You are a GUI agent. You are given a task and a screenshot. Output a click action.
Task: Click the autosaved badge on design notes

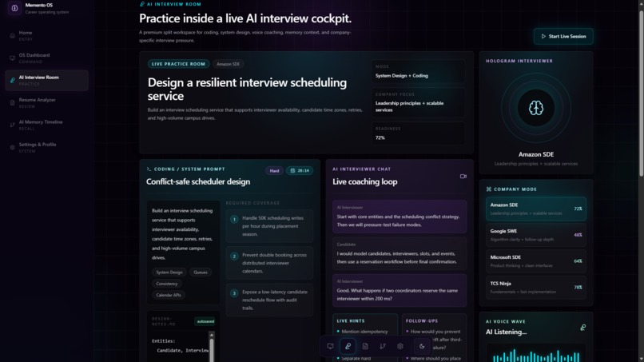205,321
